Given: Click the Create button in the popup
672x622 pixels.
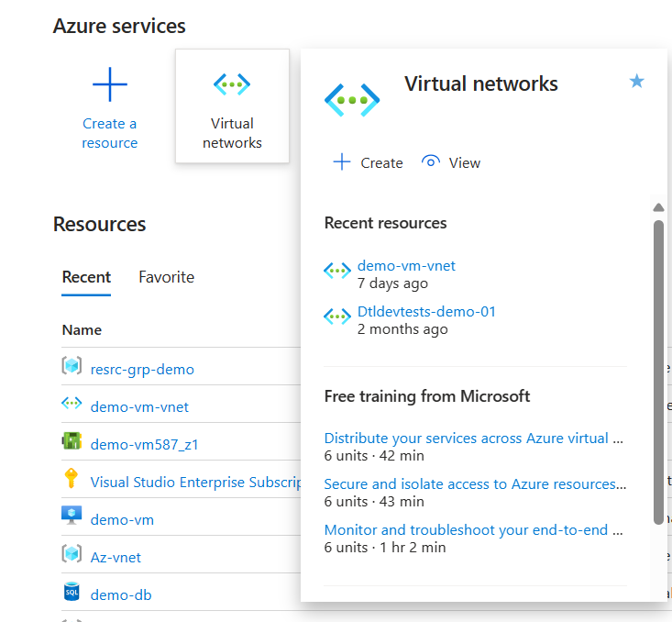Looking at the screenshot, I should [368, 162].
